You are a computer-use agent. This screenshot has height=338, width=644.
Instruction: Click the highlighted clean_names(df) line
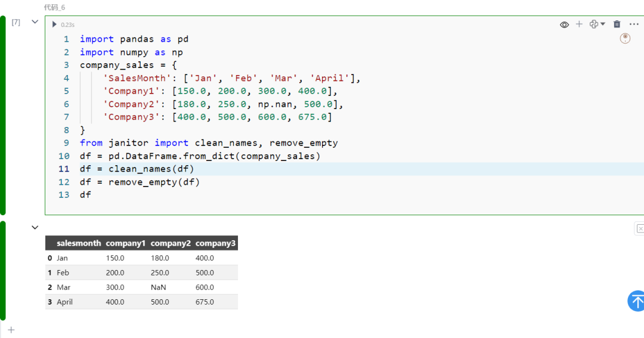pyautogui.click(x=137, y=169)
